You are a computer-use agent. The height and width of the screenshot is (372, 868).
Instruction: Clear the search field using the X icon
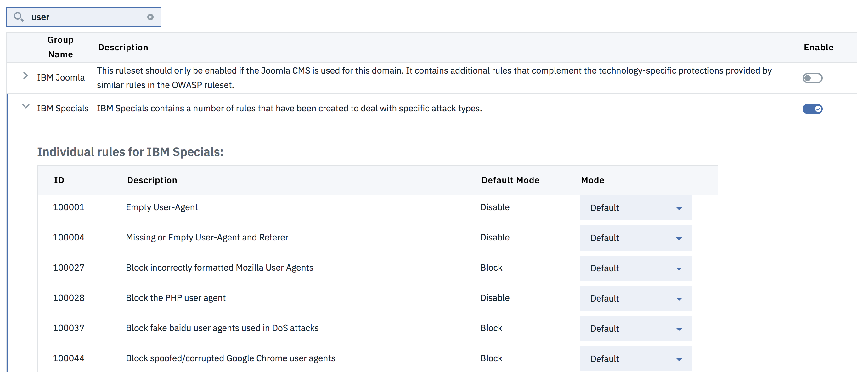tap(150, 17)
